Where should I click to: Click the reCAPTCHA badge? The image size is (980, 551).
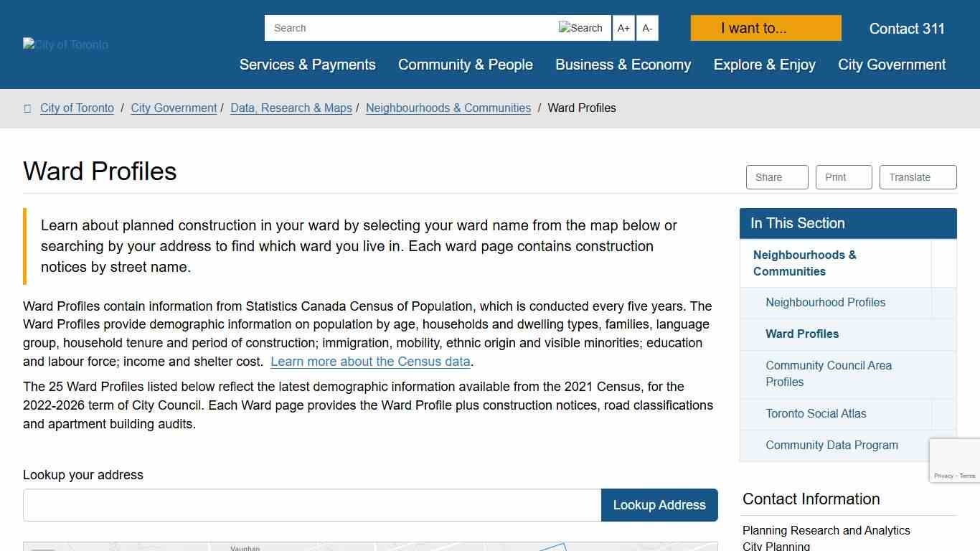tap(954, 461)
